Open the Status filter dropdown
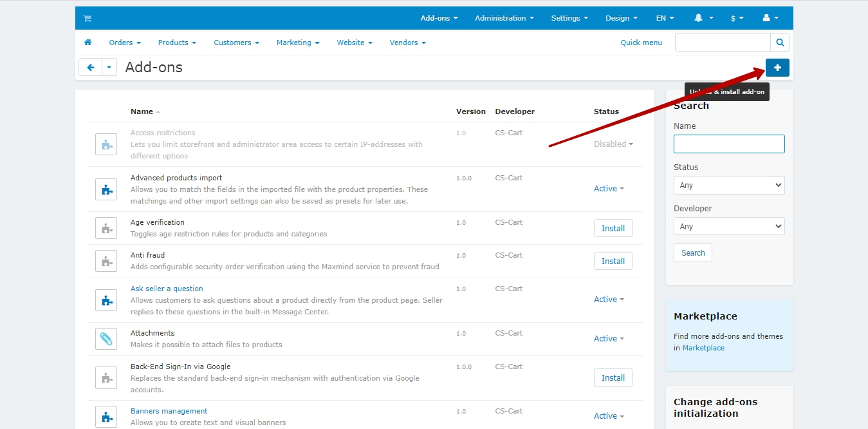The height and width of the screenshot is (429, 868). tap(729, 186)
